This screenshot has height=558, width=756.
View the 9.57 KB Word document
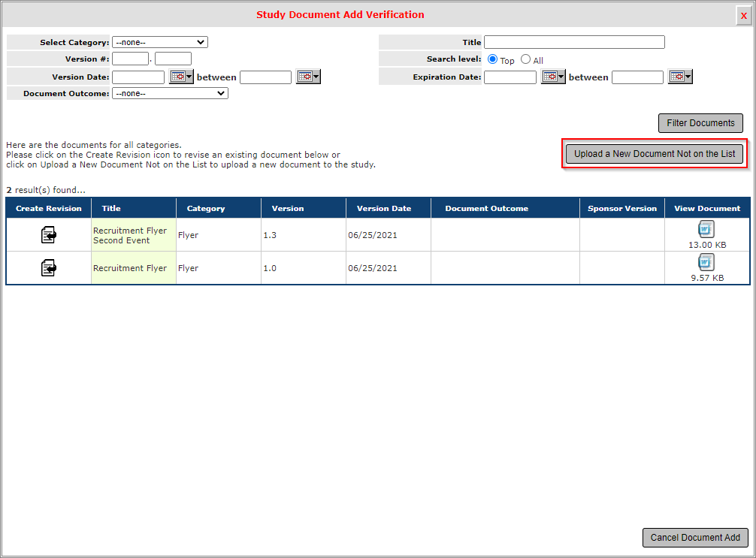click(x=706, y=262)
